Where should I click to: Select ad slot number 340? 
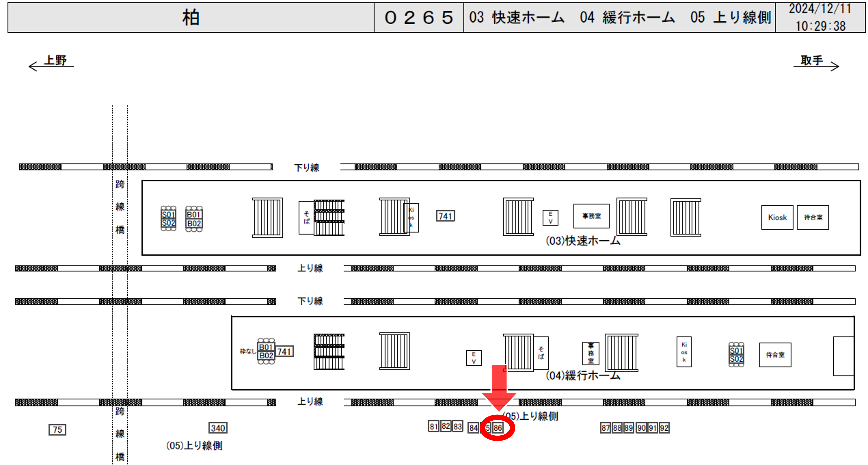tap(218, 428)
